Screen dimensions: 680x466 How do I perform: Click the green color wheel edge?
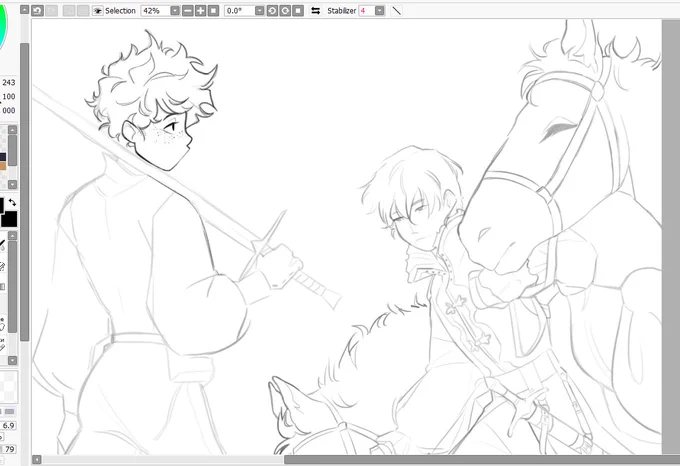point(3,27)
